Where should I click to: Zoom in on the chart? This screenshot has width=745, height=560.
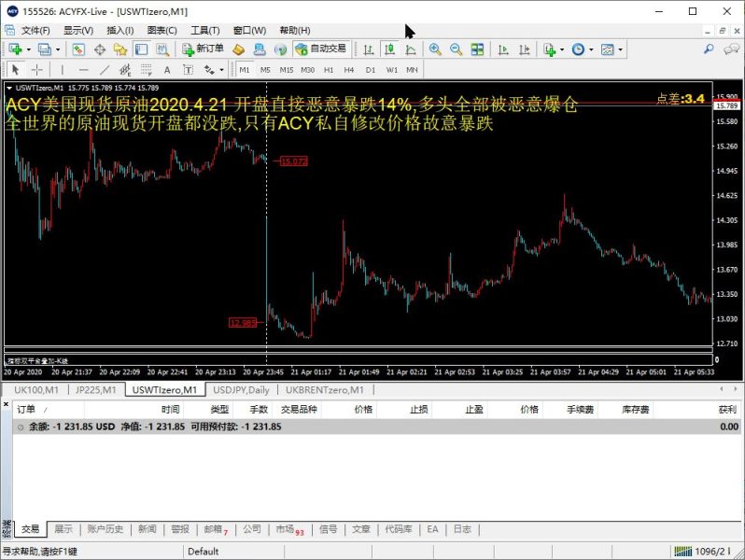435,49
